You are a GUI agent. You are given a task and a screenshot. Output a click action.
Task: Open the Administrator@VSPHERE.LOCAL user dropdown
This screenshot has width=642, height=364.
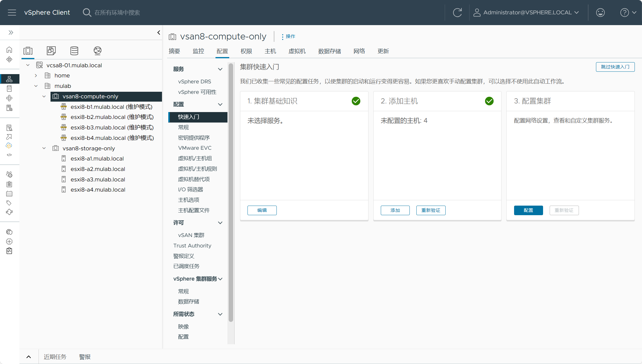(x=526, y=13)
